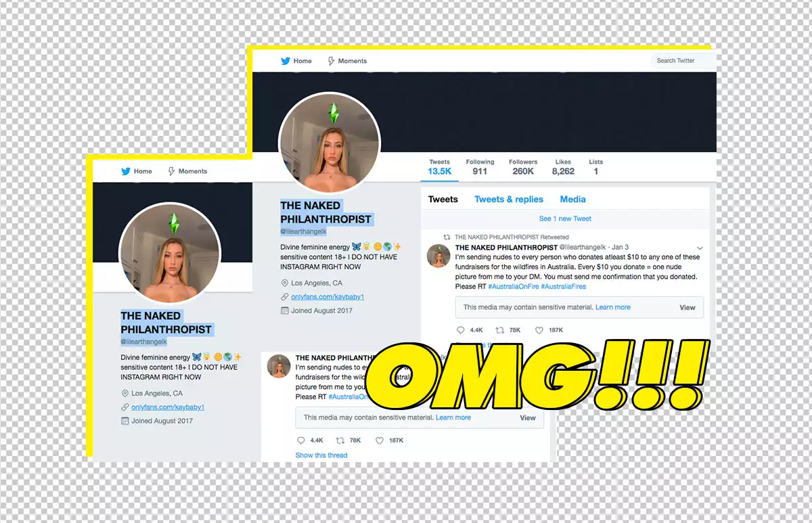
Task: Click the Twitter bird Home icon in top bar
Action: tap(286, 61)
